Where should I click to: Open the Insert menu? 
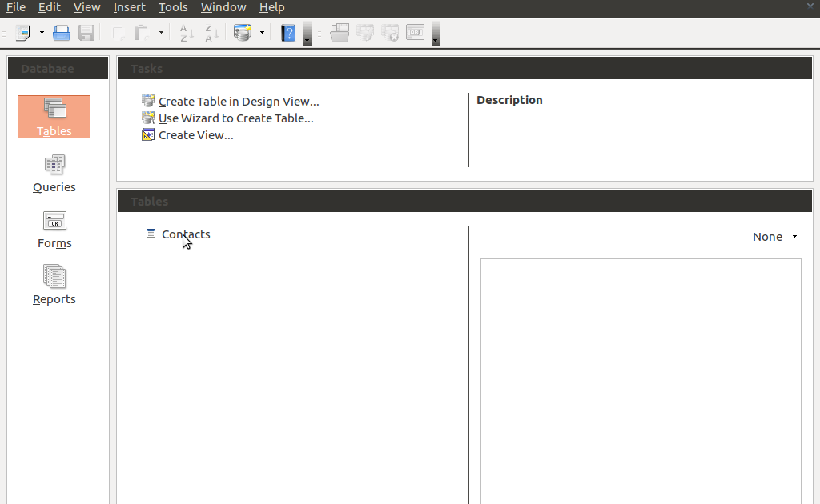pos(129,7)
